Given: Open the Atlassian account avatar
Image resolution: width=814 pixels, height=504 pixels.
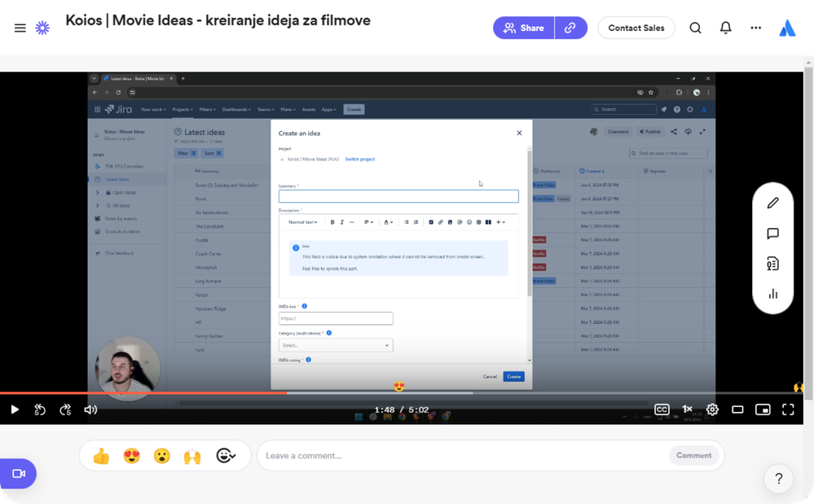Looking at the screenshot, I should coord(788,28).
